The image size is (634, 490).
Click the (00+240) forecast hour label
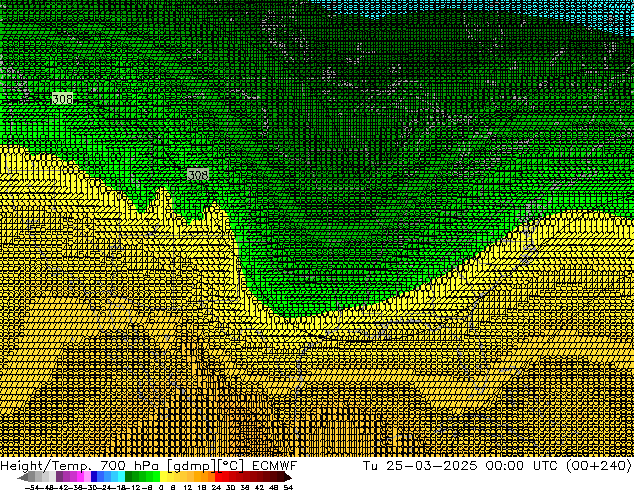pos(598,465)
